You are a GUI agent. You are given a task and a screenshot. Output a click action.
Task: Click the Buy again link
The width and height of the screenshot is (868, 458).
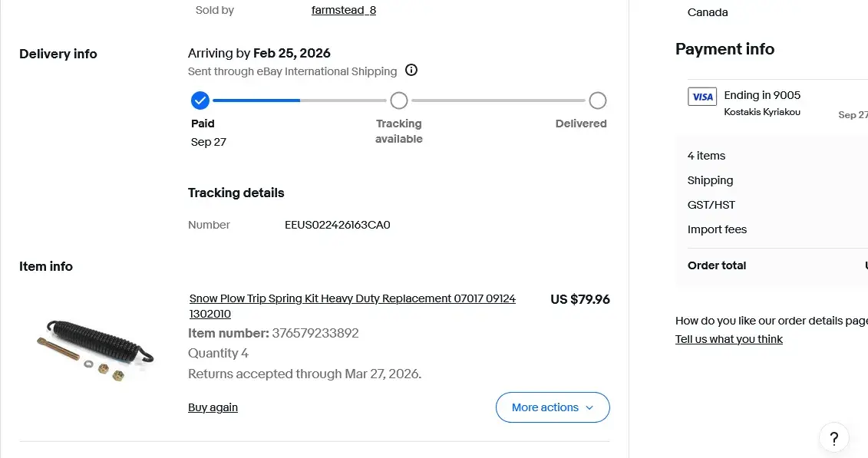[x=213, y=407]
